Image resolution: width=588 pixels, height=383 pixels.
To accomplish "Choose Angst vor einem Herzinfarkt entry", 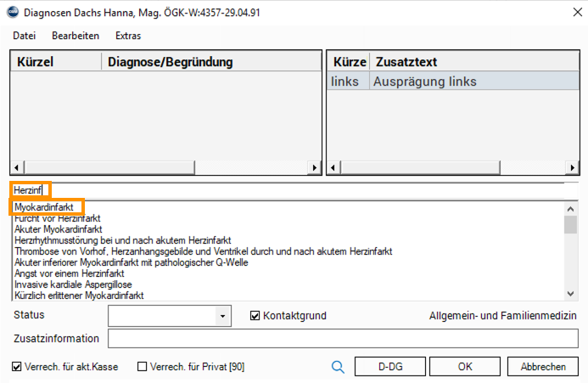I will coord(70,273).
